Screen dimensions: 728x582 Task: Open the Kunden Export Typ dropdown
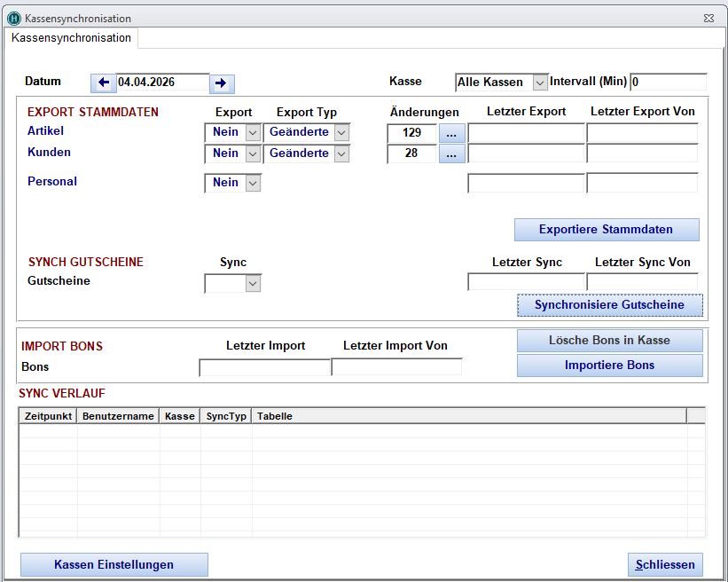coord(341,153)
